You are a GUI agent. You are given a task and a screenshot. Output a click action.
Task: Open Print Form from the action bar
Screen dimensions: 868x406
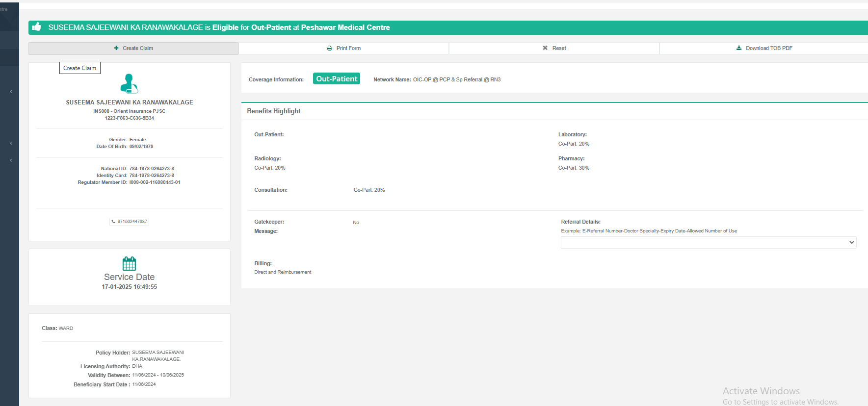click(348, 48)
